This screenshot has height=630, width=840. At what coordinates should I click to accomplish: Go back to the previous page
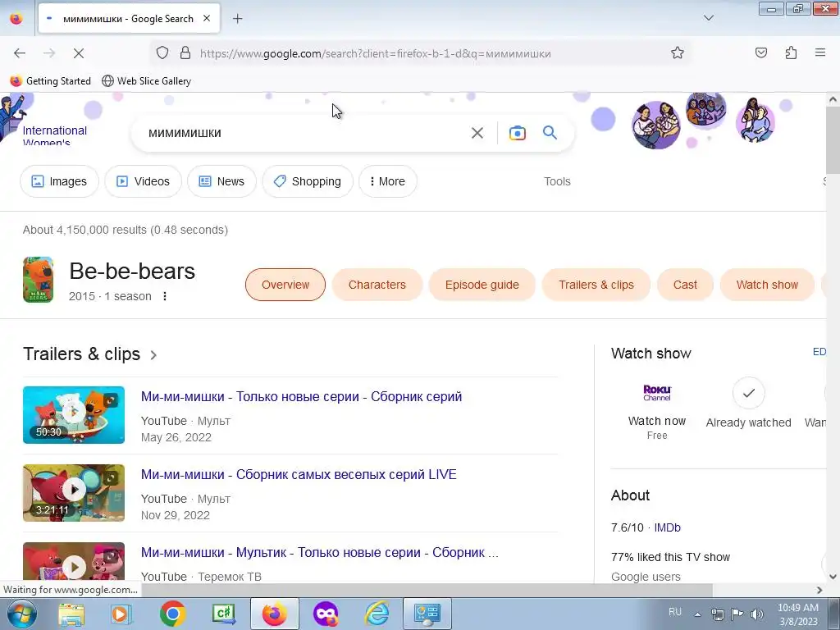(20, 53)
